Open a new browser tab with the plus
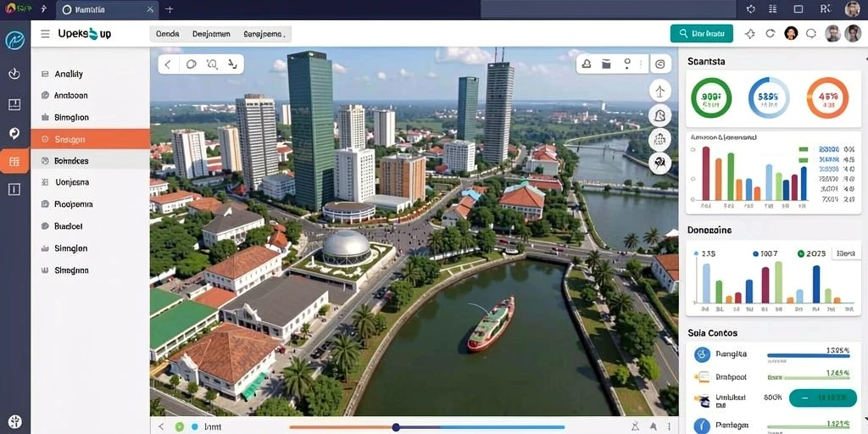The image size is (868, 434). (x=170, y=9)
